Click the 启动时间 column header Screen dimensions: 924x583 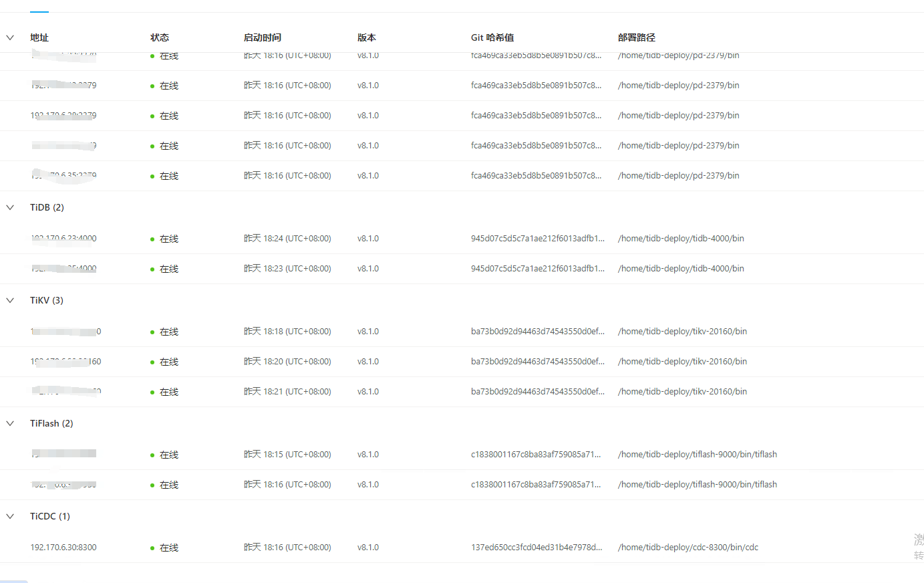click(263, 37)
